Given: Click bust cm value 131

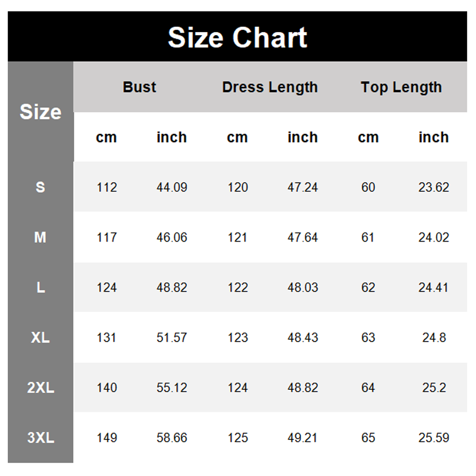Looking at the screenshot, I should pos(107,337).
